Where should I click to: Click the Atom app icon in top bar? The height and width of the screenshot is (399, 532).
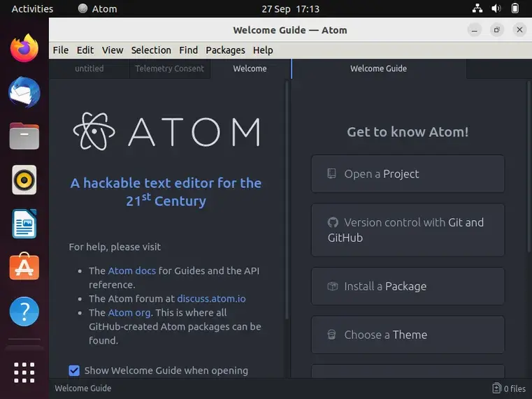point(82,8)
